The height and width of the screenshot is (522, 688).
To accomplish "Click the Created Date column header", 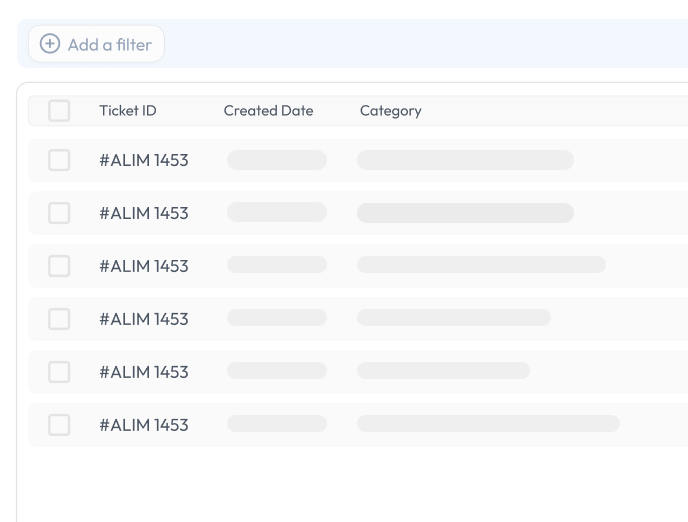I will click(269, 111).
